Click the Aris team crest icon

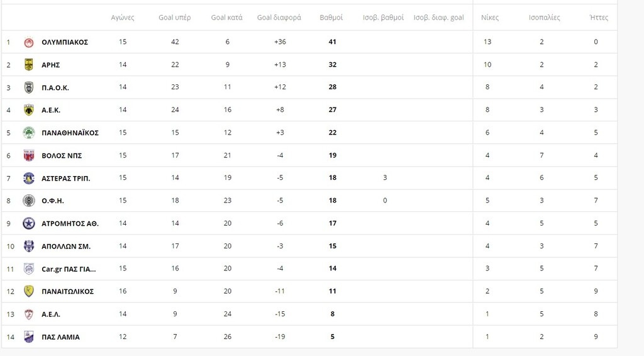(x=29, y=64)
